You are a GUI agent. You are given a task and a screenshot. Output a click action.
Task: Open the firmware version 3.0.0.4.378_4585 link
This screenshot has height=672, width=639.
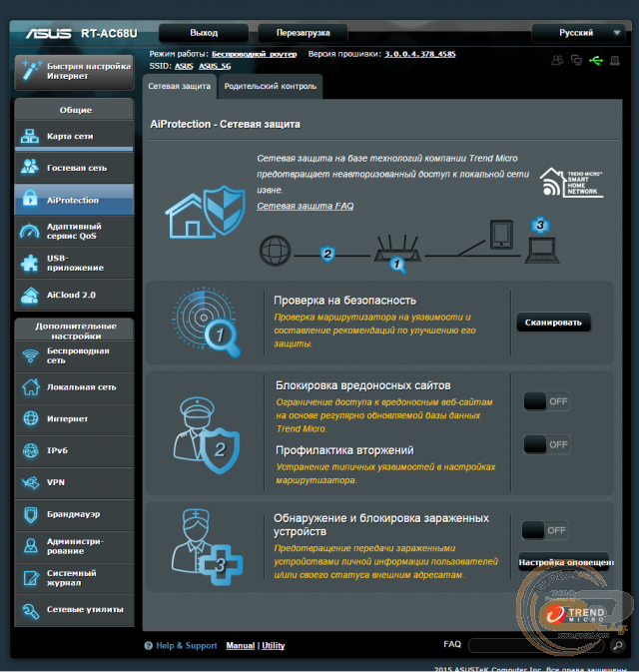tap(420, 54)
